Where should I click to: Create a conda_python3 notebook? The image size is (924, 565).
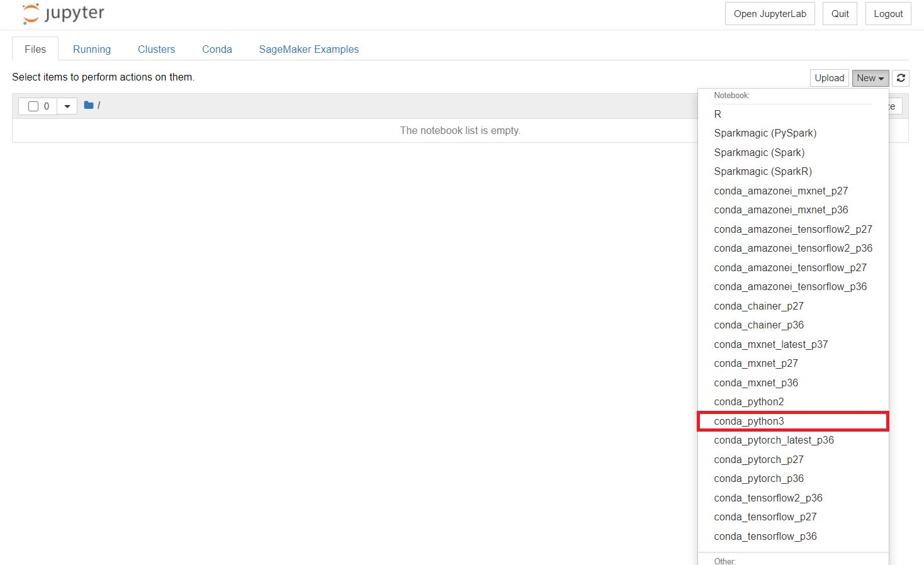(x=793, y=421)
